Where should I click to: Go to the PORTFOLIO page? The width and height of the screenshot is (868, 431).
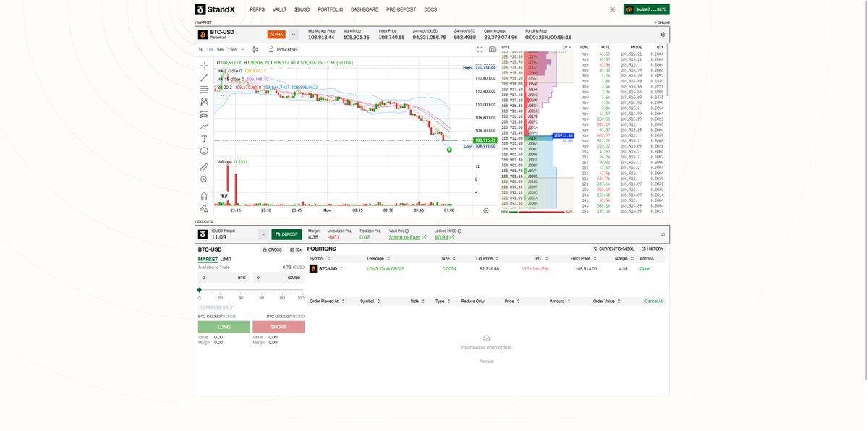point(331,9)
